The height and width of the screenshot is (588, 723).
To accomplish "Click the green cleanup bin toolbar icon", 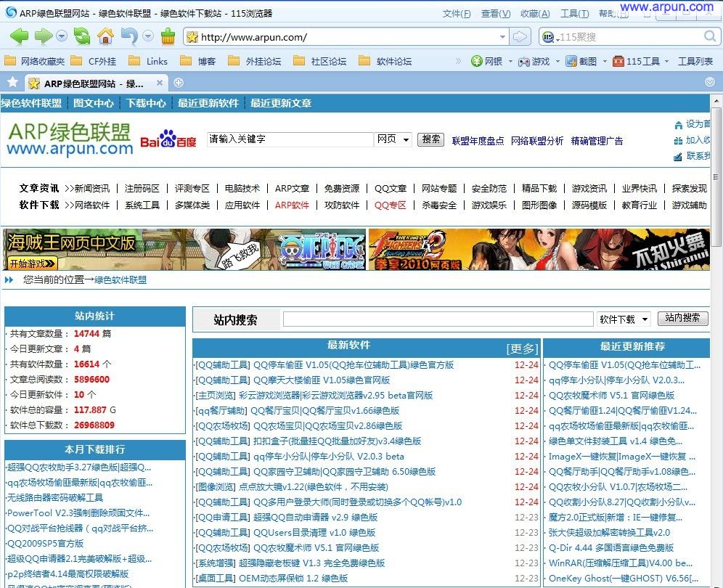I will pyautogui.click(x=168, y=36).
